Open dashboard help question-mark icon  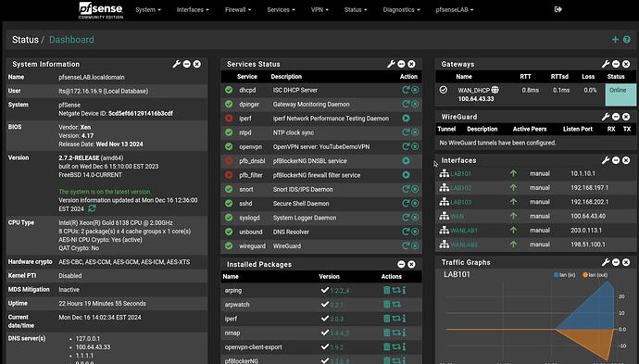(x=627, y=40)
